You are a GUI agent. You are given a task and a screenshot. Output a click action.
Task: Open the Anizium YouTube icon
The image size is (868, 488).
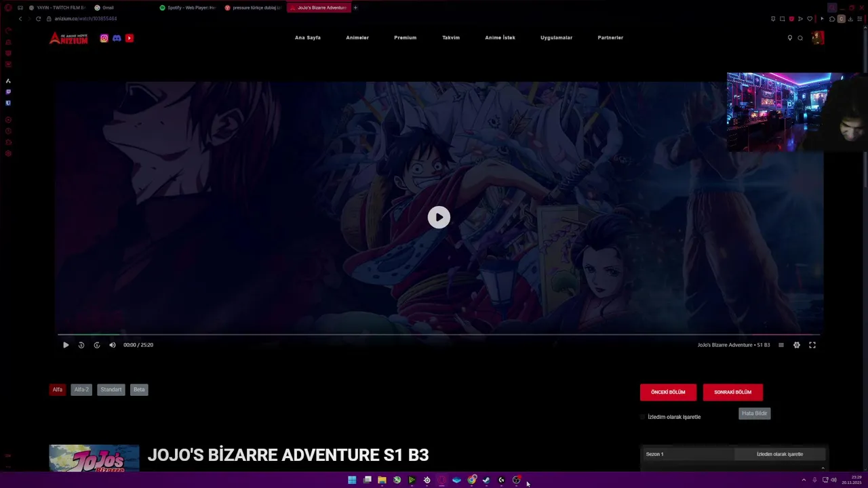click(129, 38)
